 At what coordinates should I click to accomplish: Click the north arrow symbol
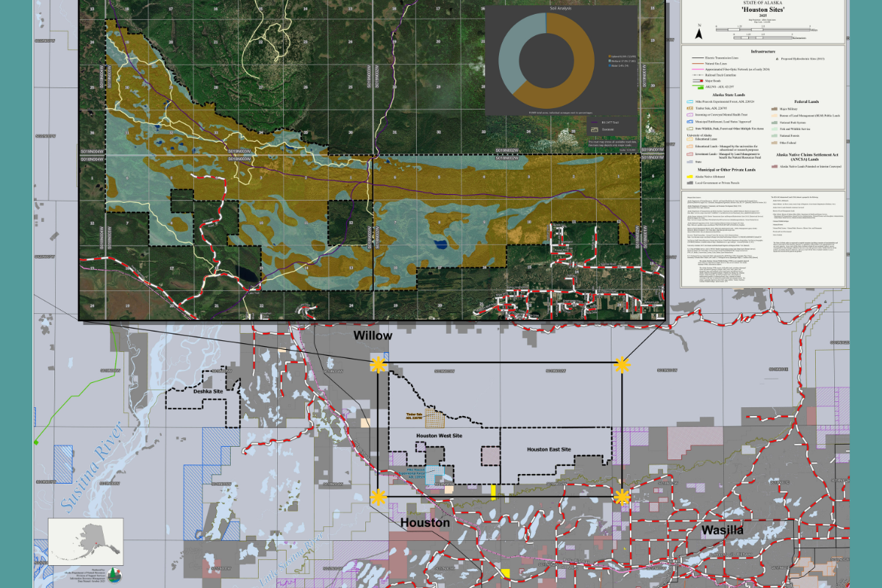698,32
